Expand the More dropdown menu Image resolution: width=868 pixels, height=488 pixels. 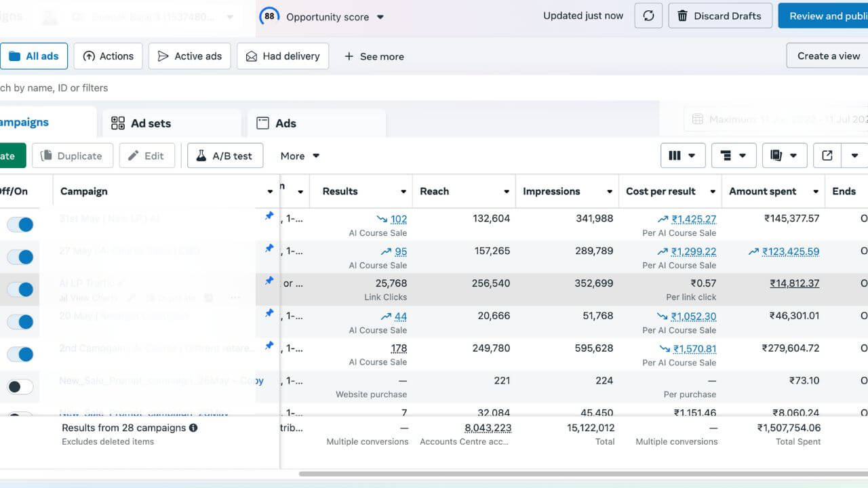coord(300,156)
